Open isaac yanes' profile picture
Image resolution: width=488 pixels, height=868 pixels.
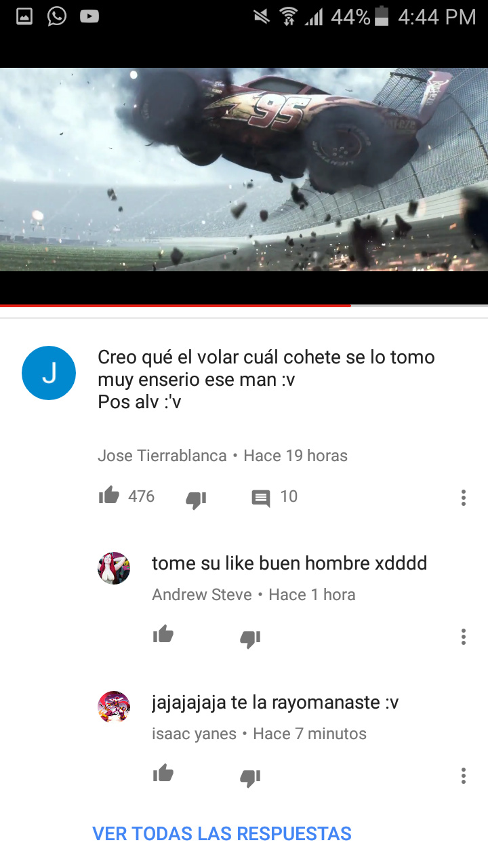tap(114, 707)
